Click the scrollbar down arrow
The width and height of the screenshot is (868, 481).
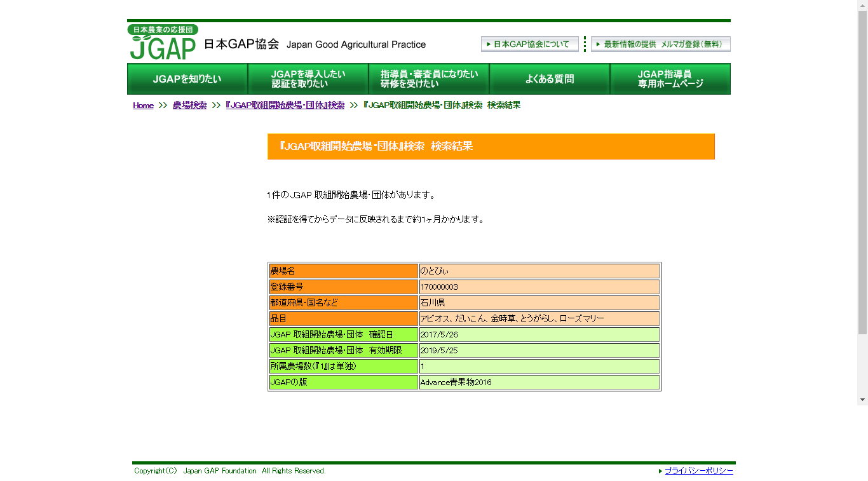click(862, 400)
